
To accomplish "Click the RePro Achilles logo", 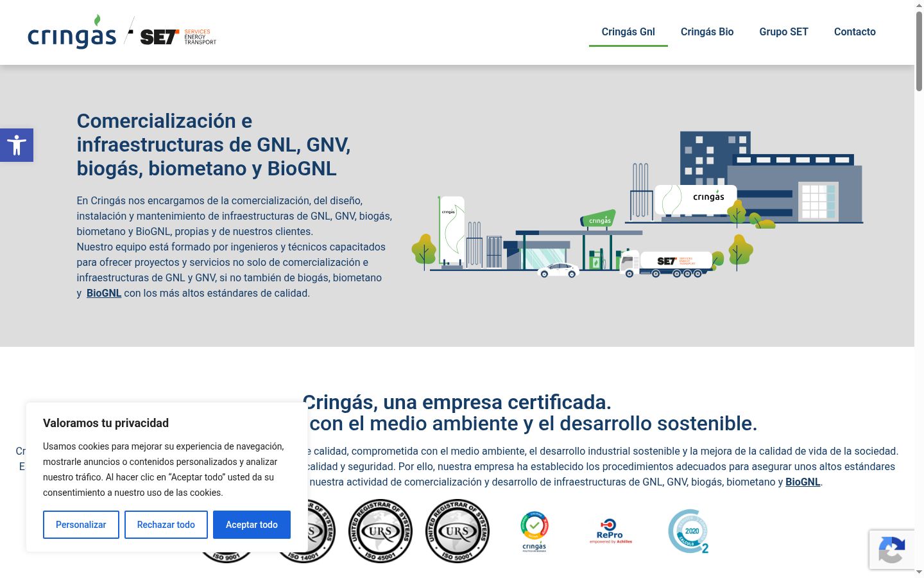I will (611, 531).
